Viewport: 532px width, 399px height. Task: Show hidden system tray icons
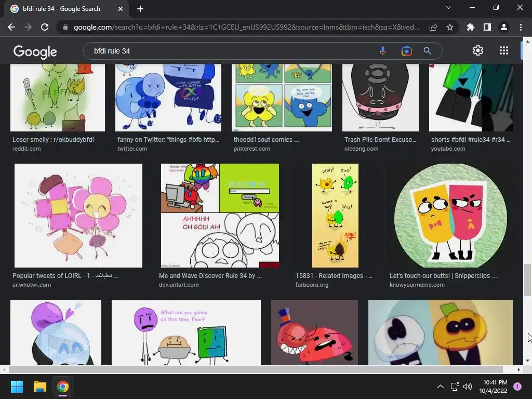point(441,387)
